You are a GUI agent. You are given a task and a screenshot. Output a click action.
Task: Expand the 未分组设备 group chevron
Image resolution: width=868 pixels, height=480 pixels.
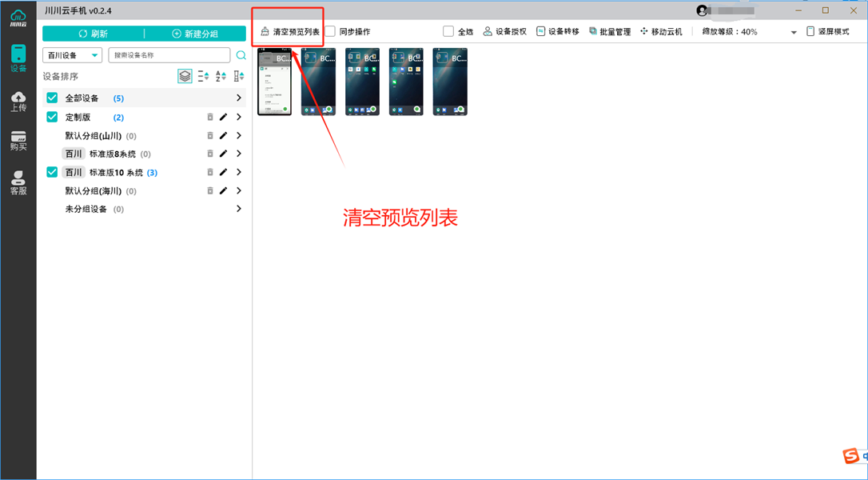tap(238, 209)
